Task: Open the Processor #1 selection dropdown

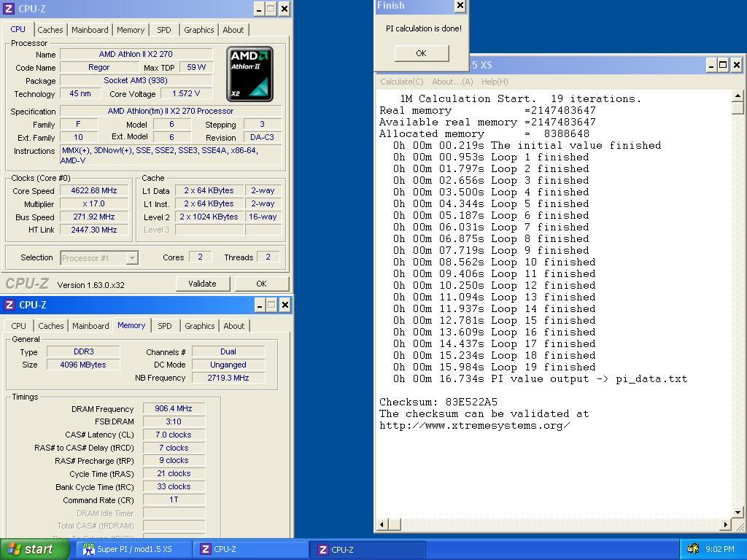Action: tap(133, 258)
